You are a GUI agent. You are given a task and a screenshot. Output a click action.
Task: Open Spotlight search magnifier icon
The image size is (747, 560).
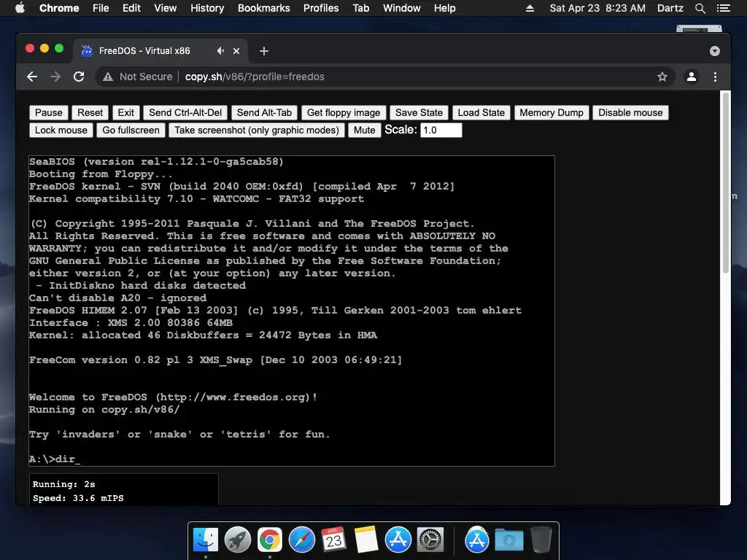click(700, 8)
